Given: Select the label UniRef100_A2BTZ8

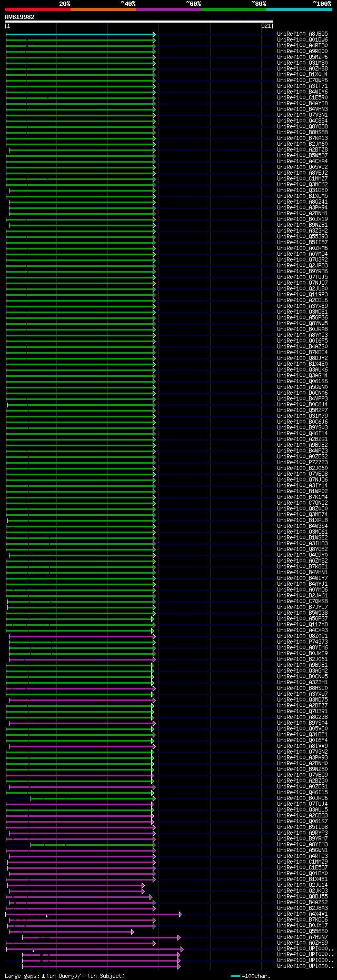Looking at the screenshot, I should (302, 149).
